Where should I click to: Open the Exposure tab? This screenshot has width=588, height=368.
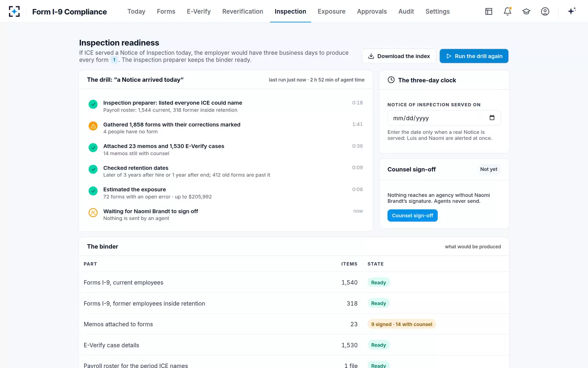pyautogui.click(x=332, y=11)
